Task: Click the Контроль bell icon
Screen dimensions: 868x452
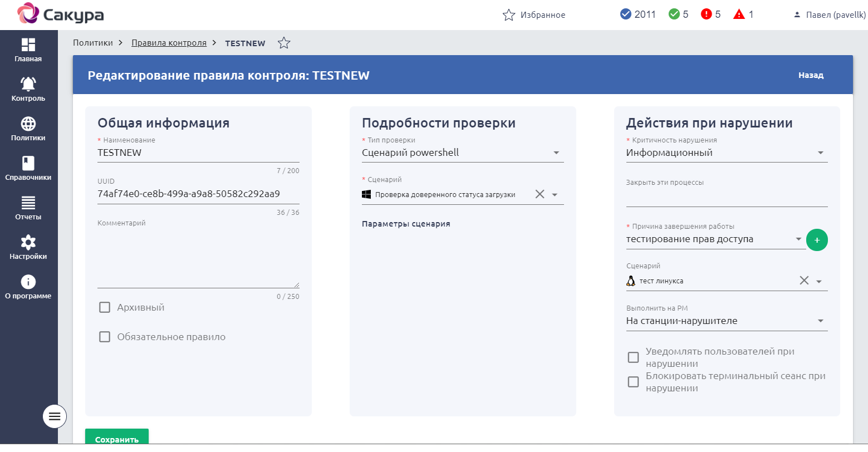Action: tap(28, 84)
